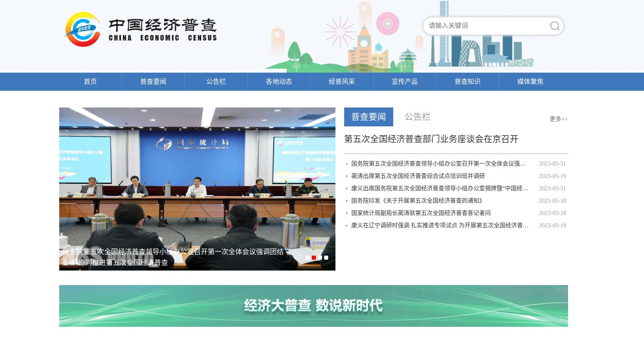Open the 首页 navigation item
The width and height of the screenshot is (644, 337).
point(90,82)
